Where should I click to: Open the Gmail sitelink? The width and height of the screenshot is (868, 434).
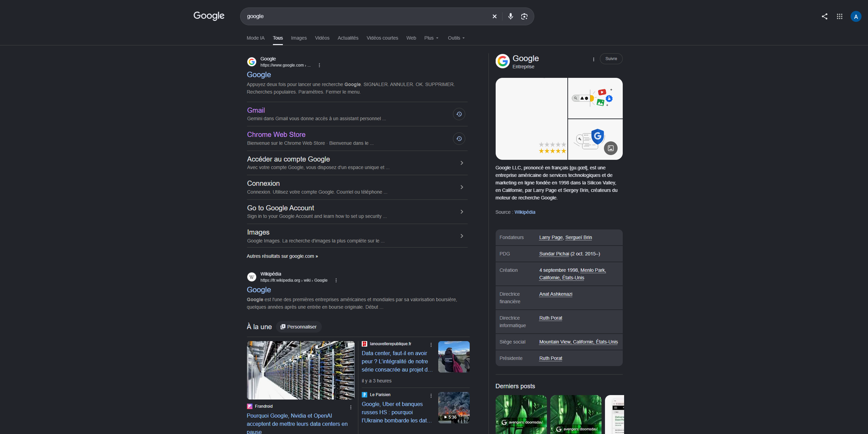pyautogui.click(x=256, y=110)
